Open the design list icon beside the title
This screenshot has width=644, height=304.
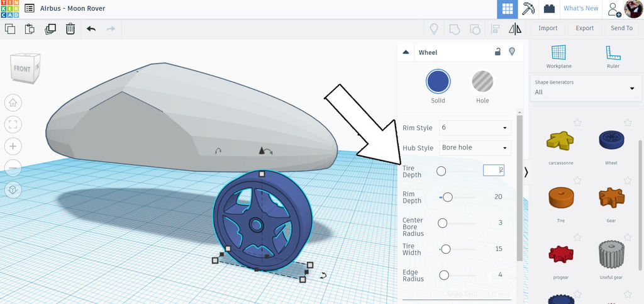click(29, 8)
